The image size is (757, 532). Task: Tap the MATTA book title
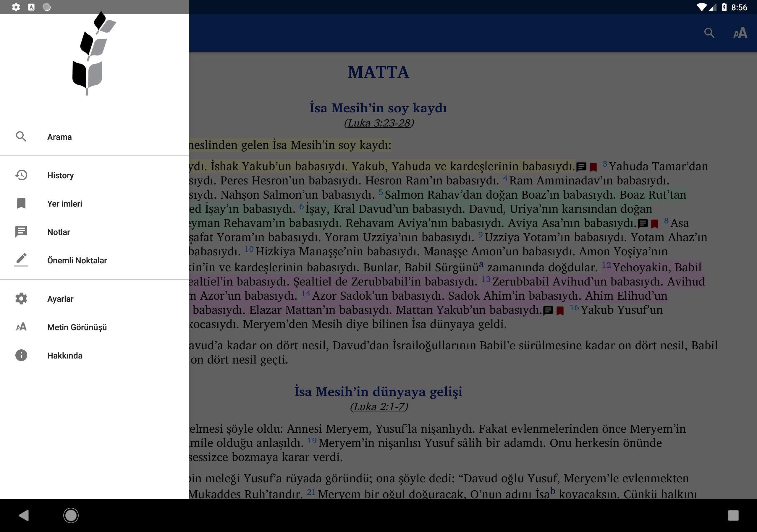pos(378,72)
